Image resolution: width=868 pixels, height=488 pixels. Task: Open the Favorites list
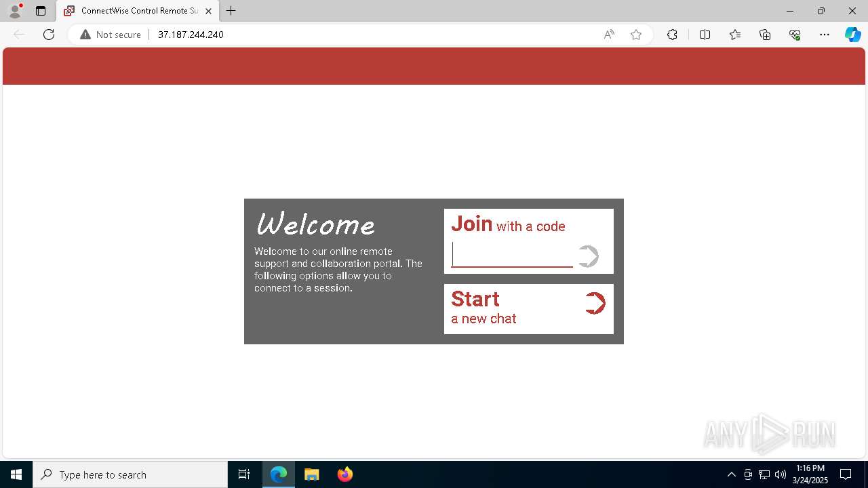pos(735,35)
